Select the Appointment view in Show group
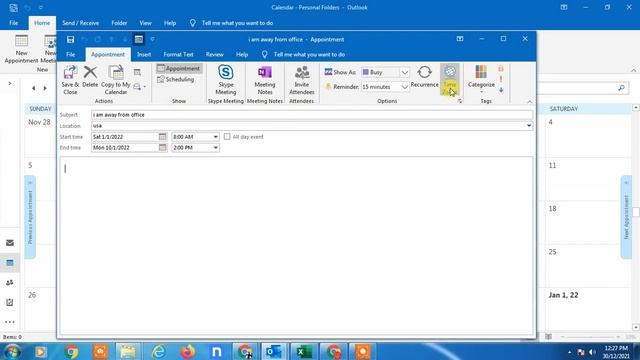The image size is (640, 360). [x=179, y=68]
